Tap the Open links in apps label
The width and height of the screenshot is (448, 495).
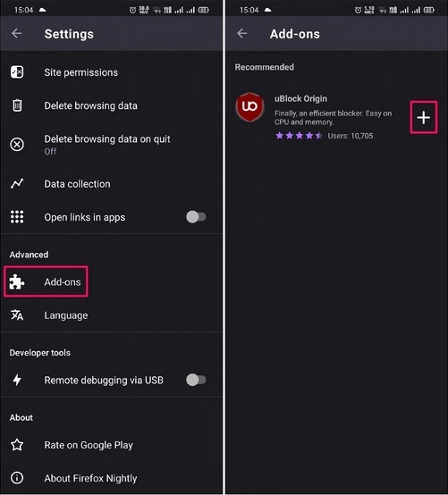(85, 217)
